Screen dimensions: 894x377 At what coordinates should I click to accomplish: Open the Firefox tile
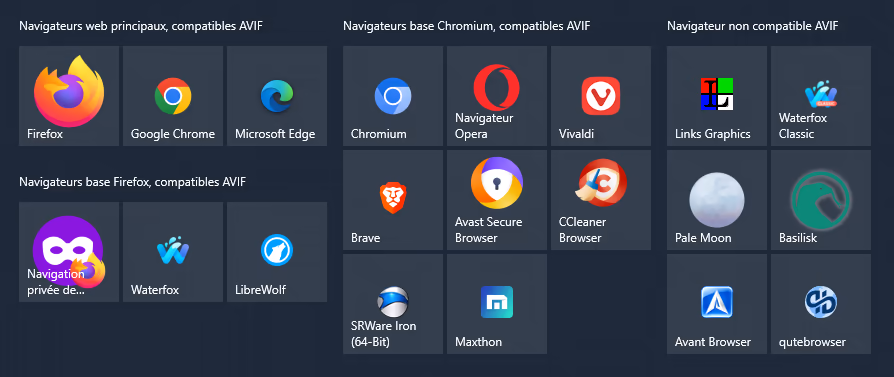click(69, 96)
